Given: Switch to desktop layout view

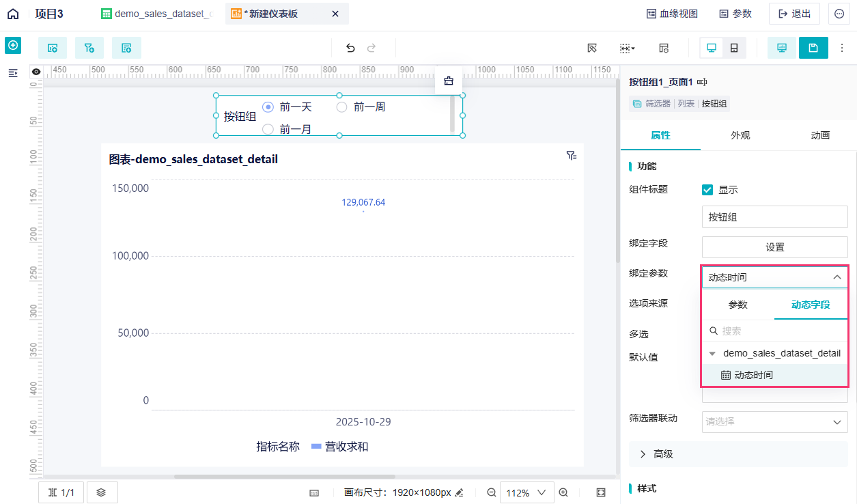Looking at the screenshot, I should (712, 48).
